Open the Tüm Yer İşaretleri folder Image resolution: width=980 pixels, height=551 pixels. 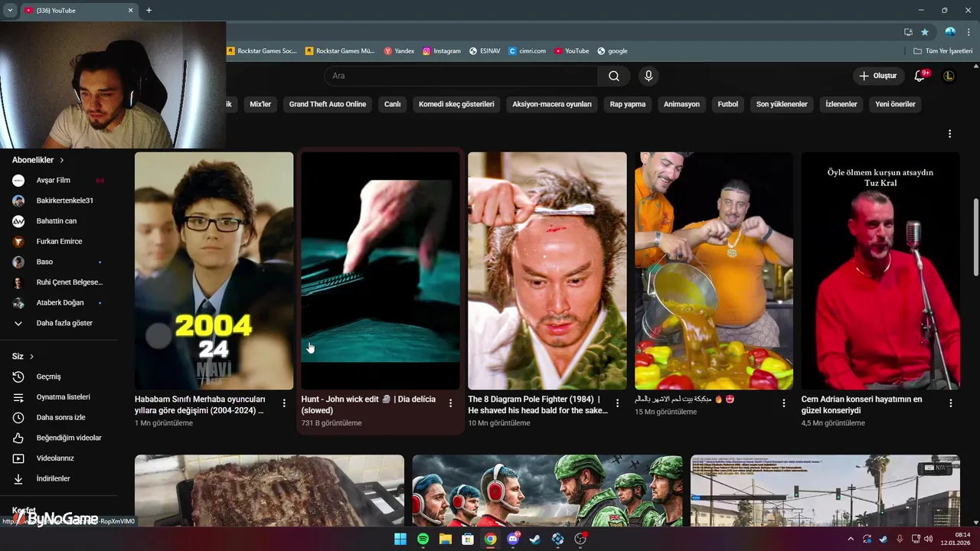pyautogui.click(x=942, y=51)
